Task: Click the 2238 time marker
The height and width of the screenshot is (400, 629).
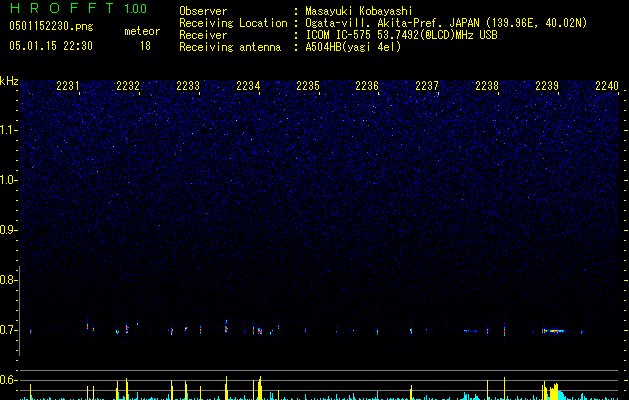Action: coord(487,86)
